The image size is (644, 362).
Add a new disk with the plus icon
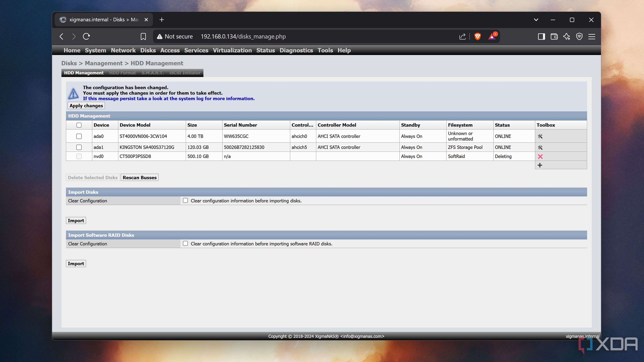pyautogui.click(x=540, y=165)
